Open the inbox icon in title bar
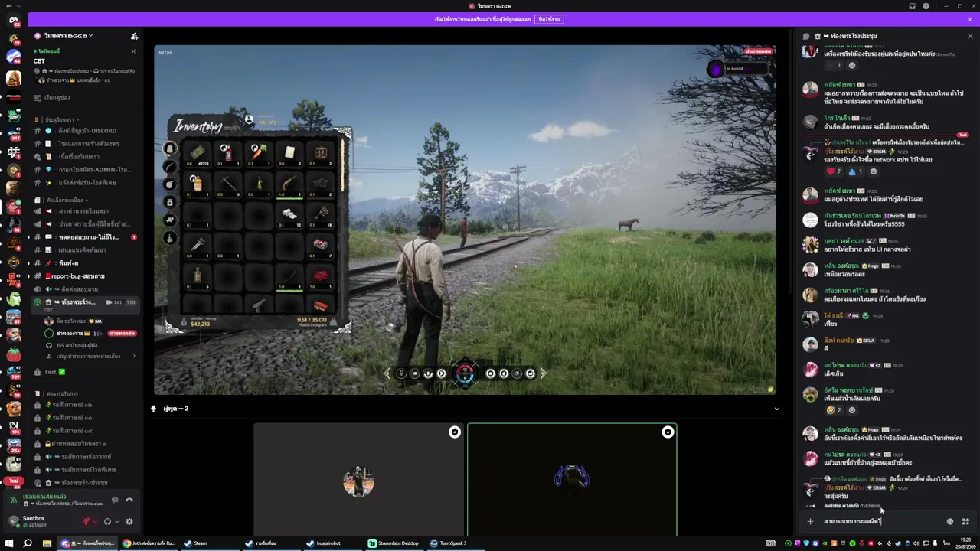 (x=912, y=6)
